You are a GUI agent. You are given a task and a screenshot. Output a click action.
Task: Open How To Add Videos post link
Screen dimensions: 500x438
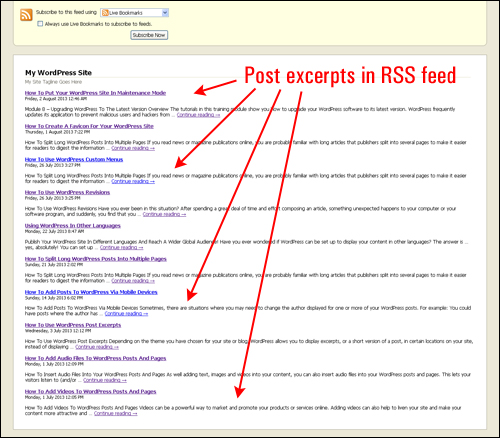pyautogui.click(x=90, y=391)
